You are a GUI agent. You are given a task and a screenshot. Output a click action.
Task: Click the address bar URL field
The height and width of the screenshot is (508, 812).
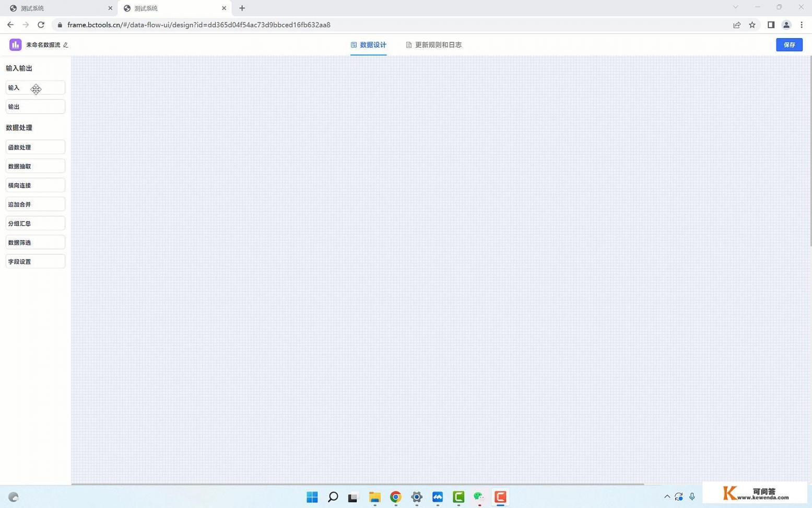392,25
